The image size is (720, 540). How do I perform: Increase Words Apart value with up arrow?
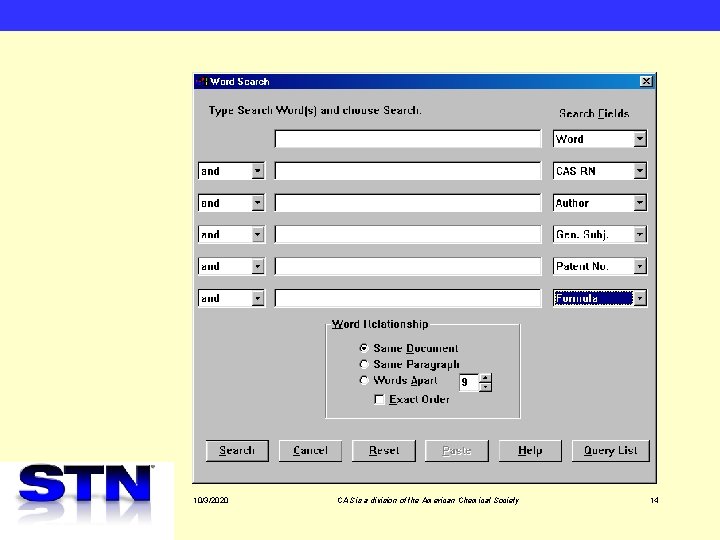[485, 378]
